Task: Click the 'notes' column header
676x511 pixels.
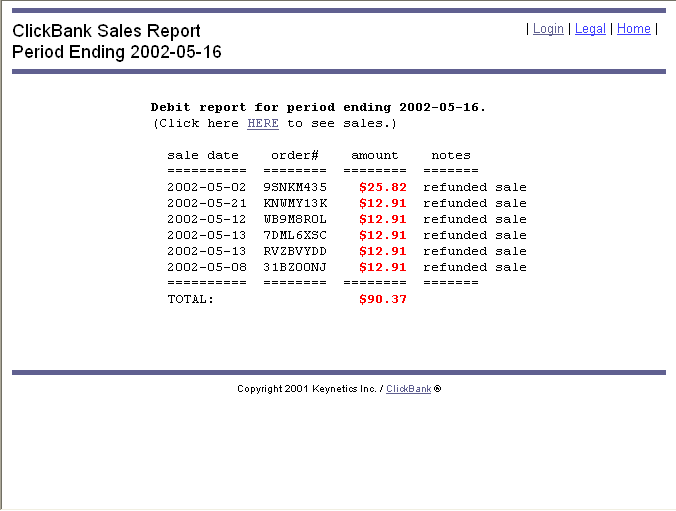Action: pos(451,155)
